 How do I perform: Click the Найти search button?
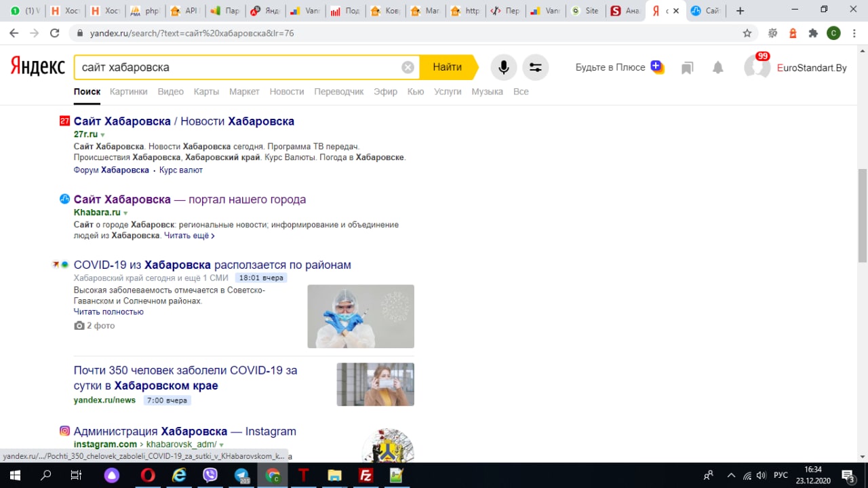[448, 67]
